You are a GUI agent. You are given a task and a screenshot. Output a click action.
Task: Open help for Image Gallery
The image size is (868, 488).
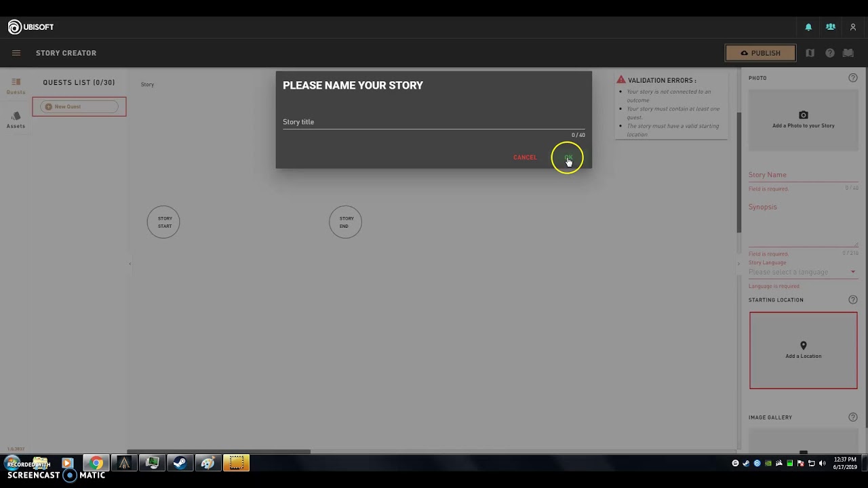point(853,418)
